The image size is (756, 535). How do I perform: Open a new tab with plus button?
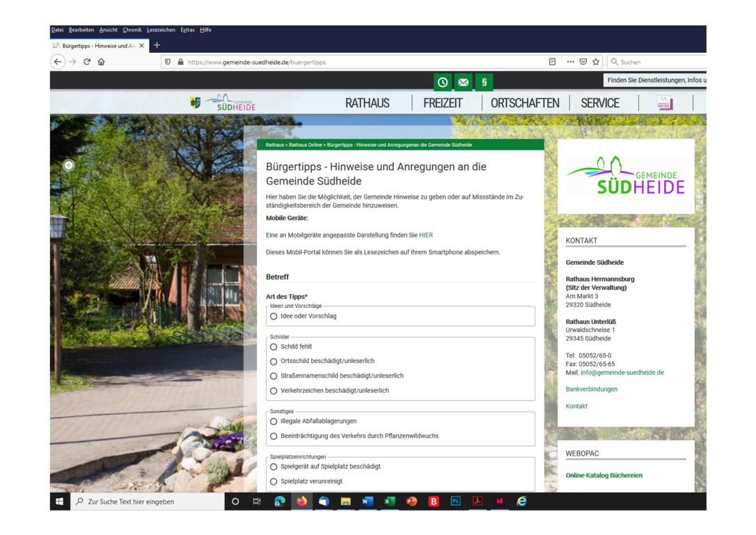[x=157, y=45]
